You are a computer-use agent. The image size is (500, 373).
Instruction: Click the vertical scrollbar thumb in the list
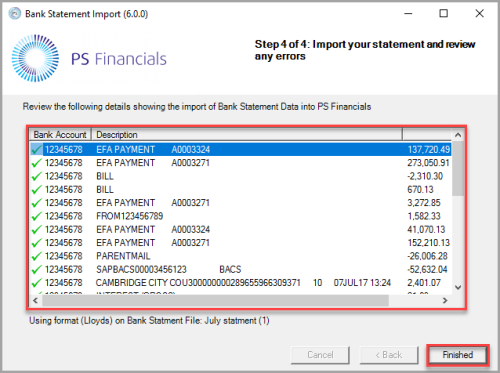(x=458, y=168)
